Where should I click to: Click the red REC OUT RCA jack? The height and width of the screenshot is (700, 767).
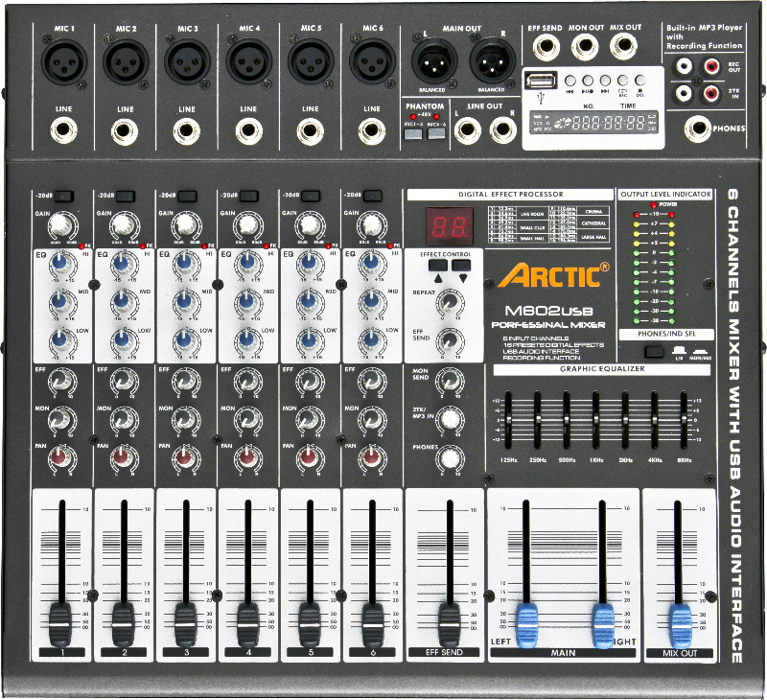(710, 66)
